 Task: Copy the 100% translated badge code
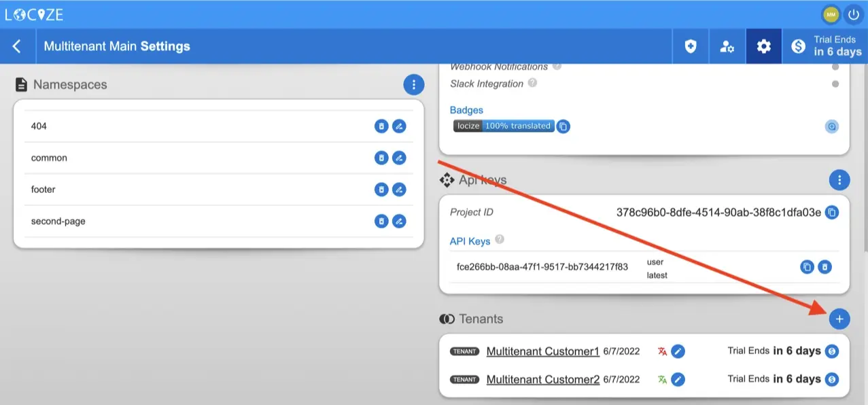563,126
